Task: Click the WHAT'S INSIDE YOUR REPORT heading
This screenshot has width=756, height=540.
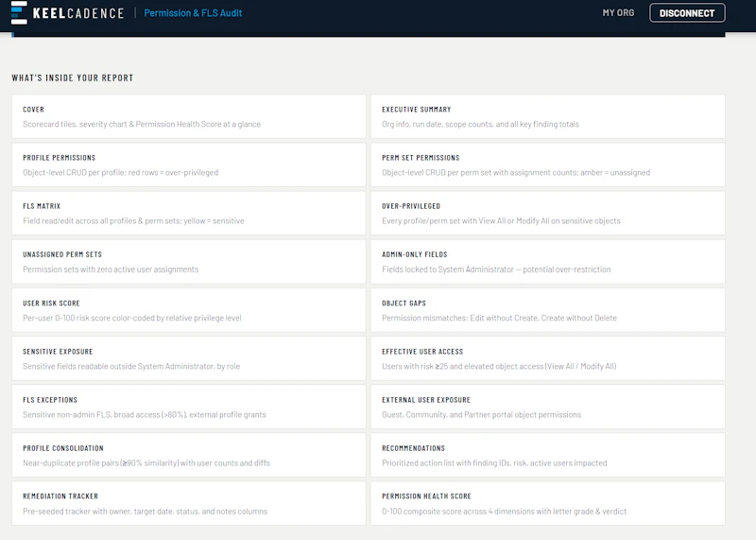Action: pos(73,78)
